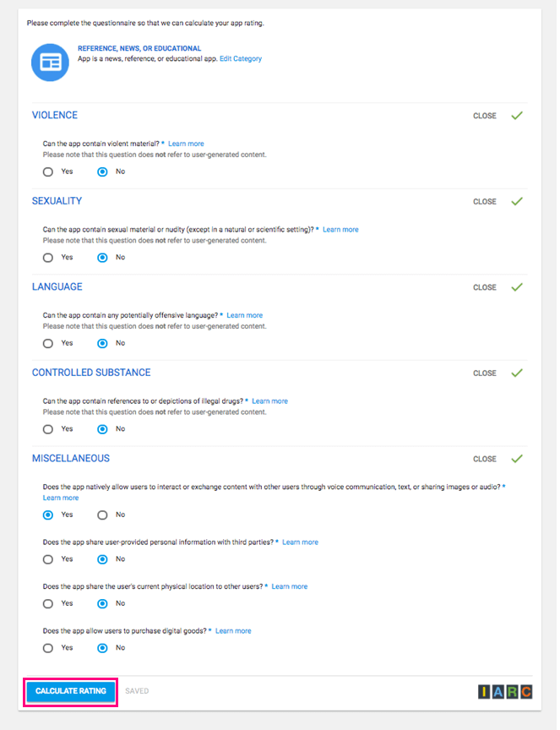The width and height of the screenshot is (560, 730).
Task: Click the CONTROLLED SUBSTANCE section heading
Action: tap(91, 373)
